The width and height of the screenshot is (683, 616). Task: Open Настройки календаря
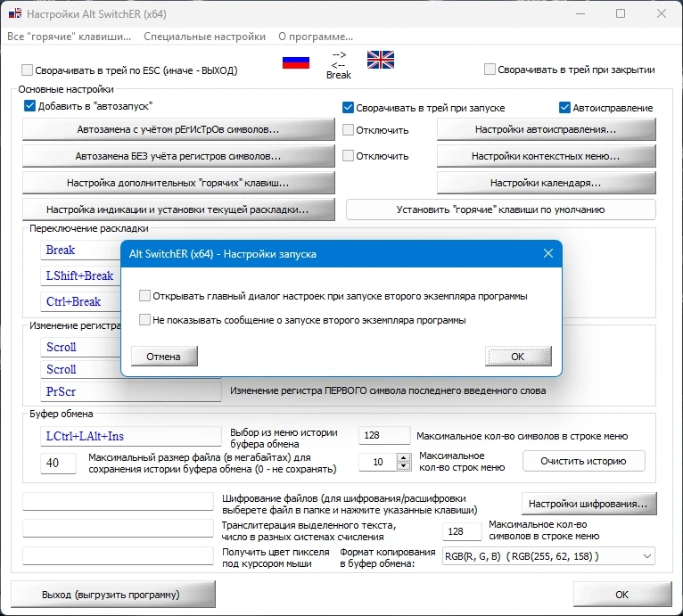tap(546, 183)
